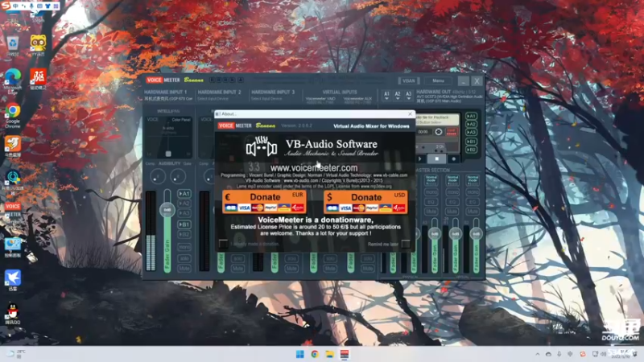The image size is (644, 362).
Task: Select device for Hardware Input 1
Action: [168, 99]
